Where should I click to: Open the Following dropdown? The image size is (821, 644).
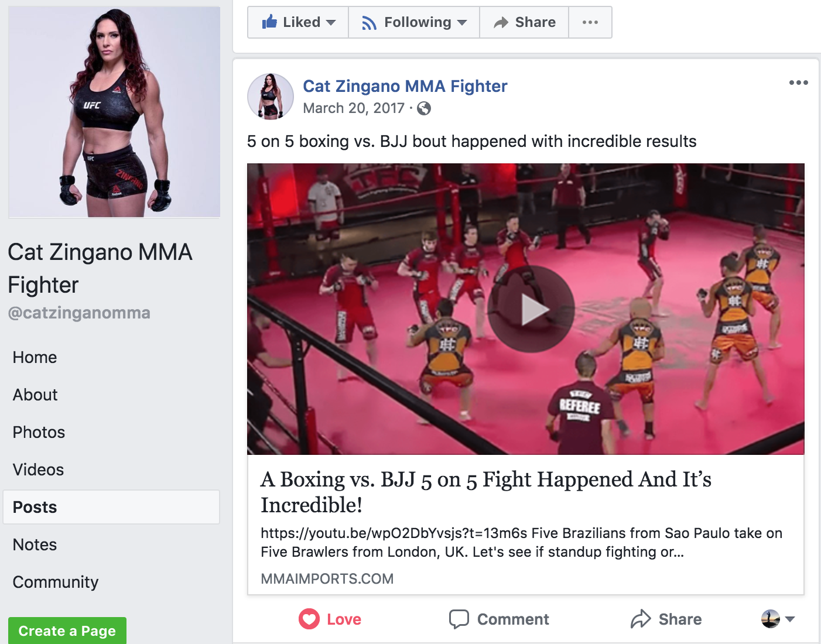pyautogui.click(x=414, y=22)
